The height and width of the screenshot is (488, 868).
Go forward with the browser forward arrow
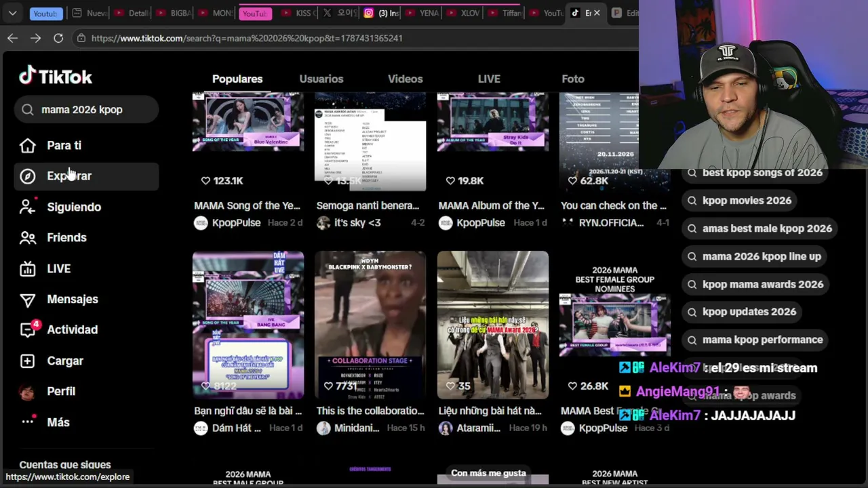(35, 38)
